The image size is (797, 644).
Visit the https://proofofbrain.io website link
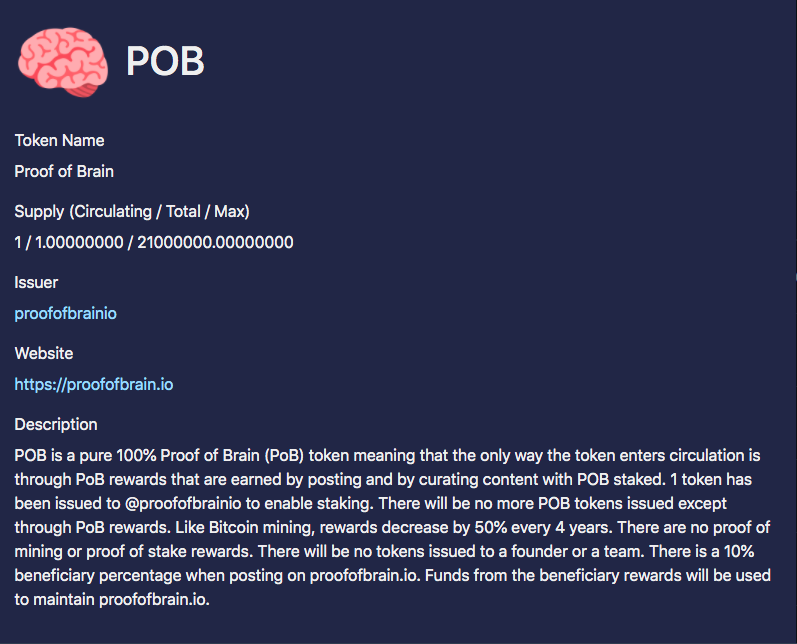coord(94,385)
